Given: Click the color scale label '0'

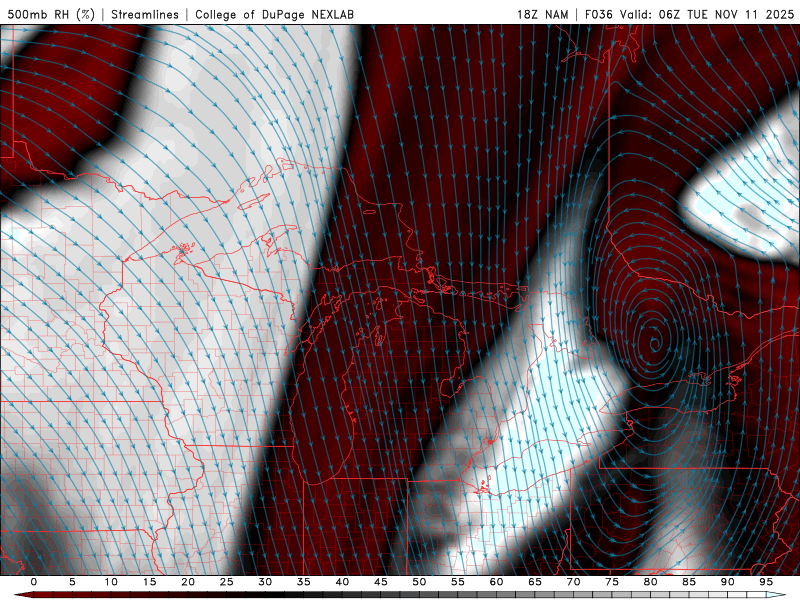Looking at the screenshot, I should (x=34, y=582).
